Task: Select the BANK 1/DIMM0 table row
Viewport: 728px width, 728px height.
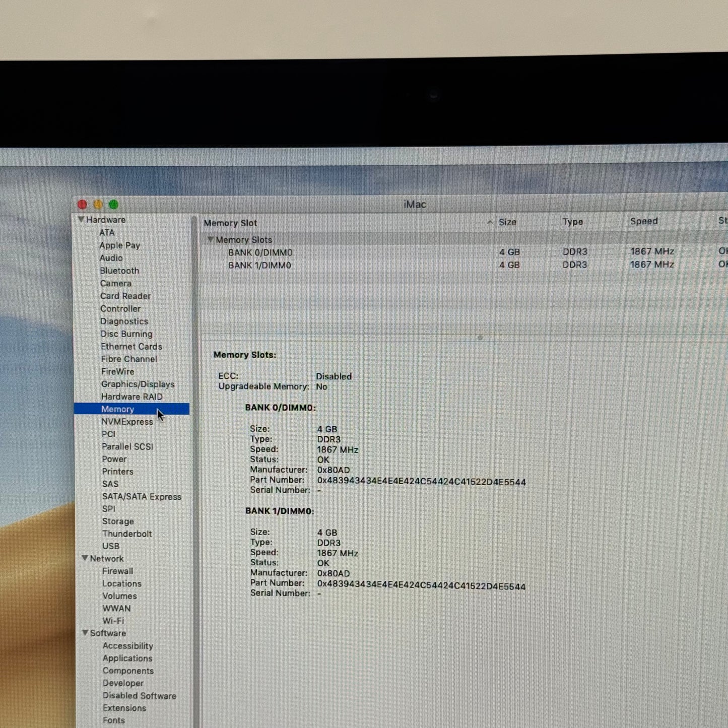Action: pyautogui.click(x=464, y=265)
